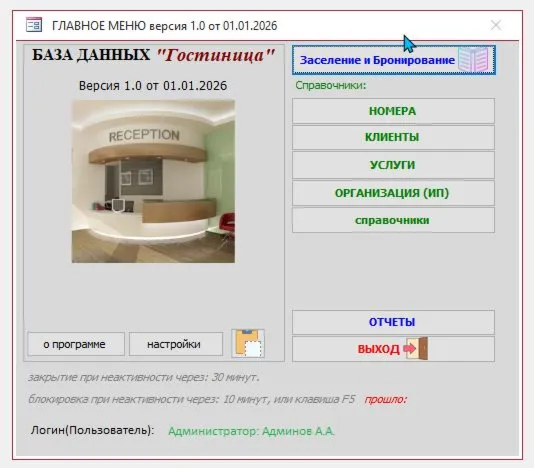Click the Версия 1.0 от 01.01.2026 label
Image resolution: width=534 pixels, height=468 pixels.
[x=153, y=85]
